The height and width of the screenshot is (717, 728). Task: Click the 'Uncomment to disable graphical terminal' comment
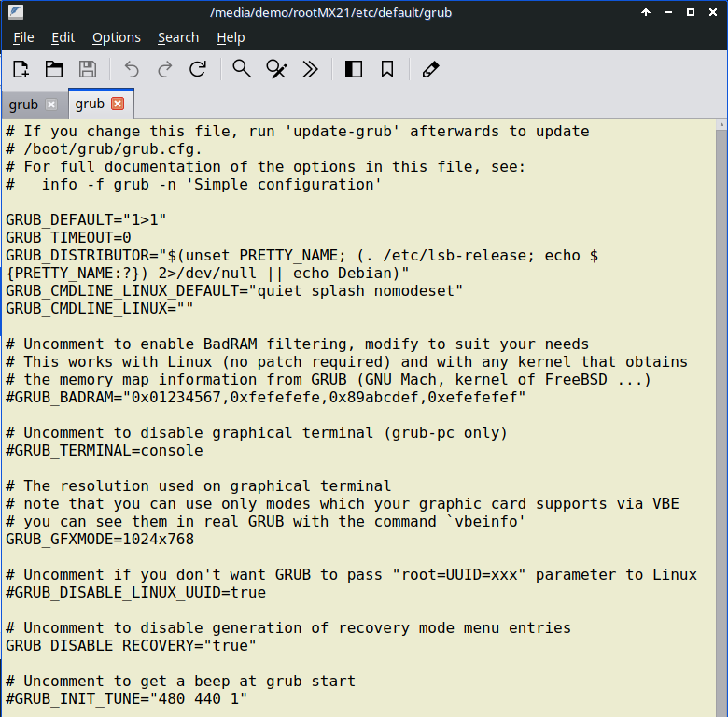click(x=257, y=433)
